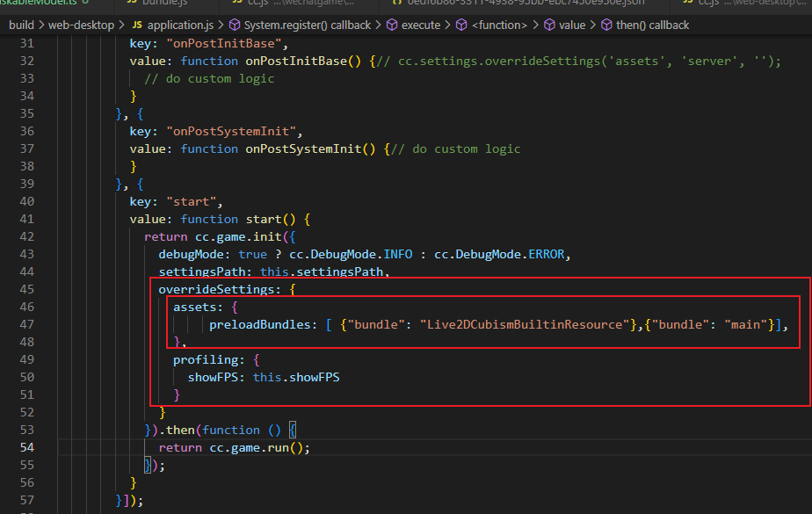Click the 'return' keyword on line 54
Screen dimensions: 812x514
(x=180, y=448)
